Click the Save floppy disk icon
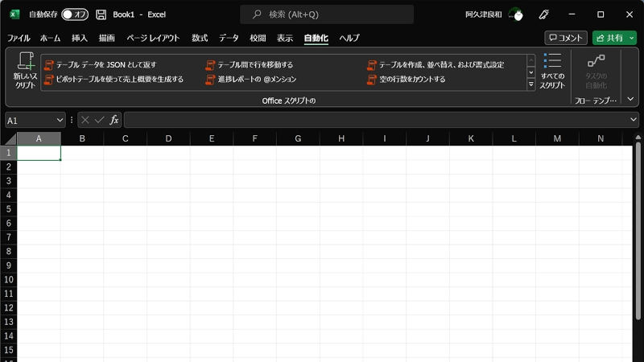 click(101, 14)
